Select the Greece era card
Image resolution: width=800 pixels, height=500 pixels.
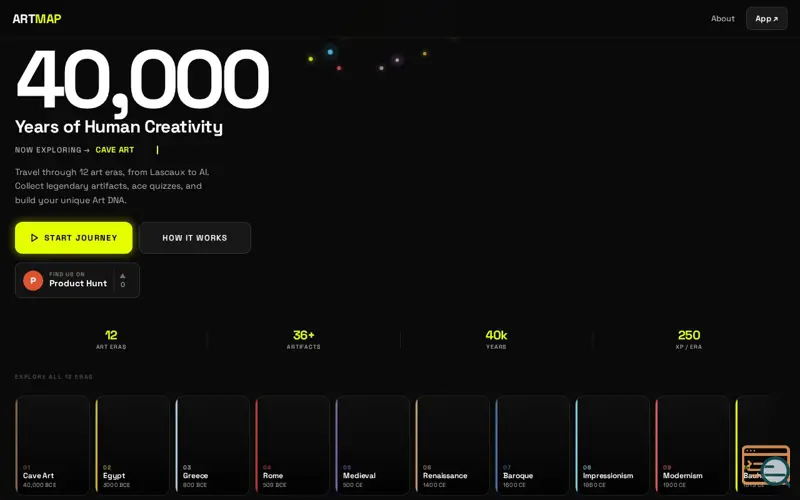[213, 445]
